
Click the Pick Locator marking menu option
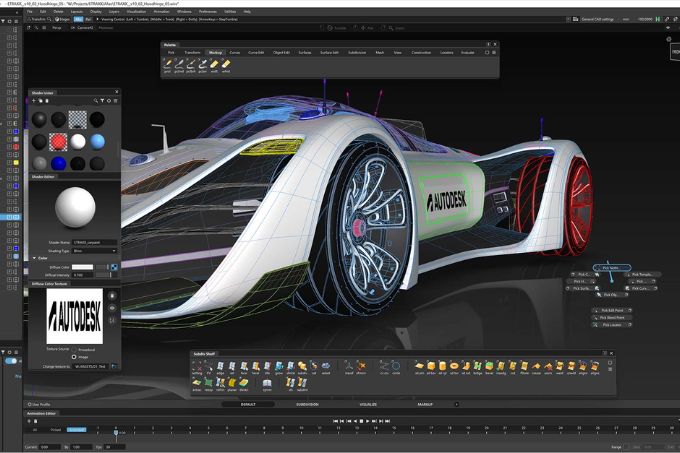point(612,325)
